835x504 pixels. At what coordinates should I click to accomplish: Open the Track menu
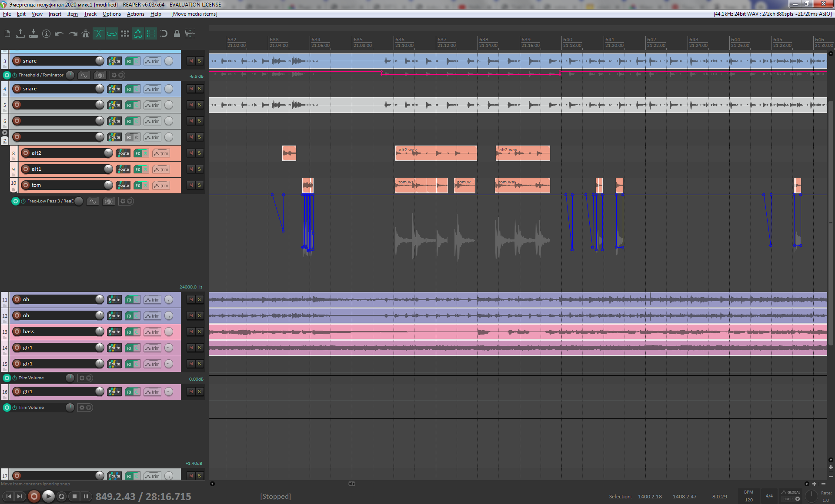(90, 14)
